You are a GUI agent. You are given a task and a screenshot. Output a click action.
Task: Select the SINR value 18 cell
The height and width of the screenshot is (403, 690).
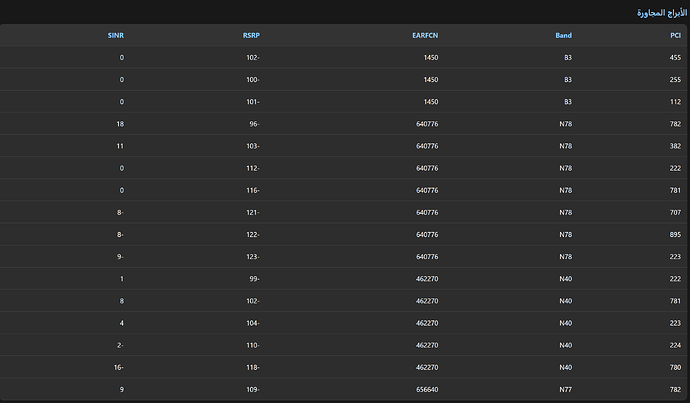pyautogui.click(x=120, y=124)
